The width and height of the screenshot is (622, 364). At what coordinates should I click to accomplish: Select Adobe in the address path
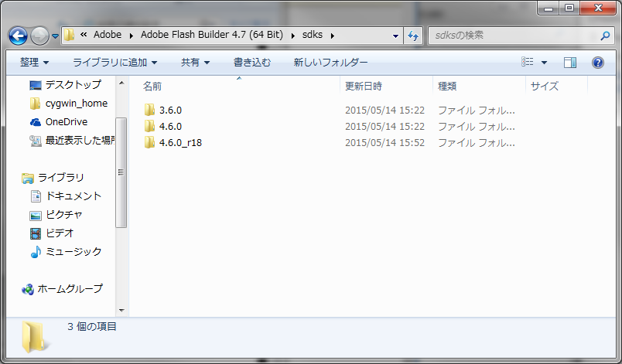pyautogui.click(x=108, y=35)
